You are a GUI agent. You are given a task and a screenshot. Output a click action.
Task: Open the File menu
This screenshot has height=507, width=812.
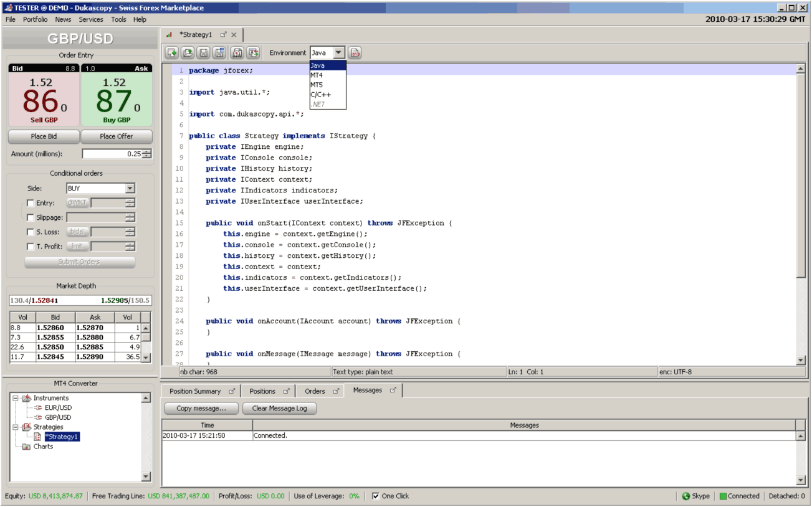point(11,19)
